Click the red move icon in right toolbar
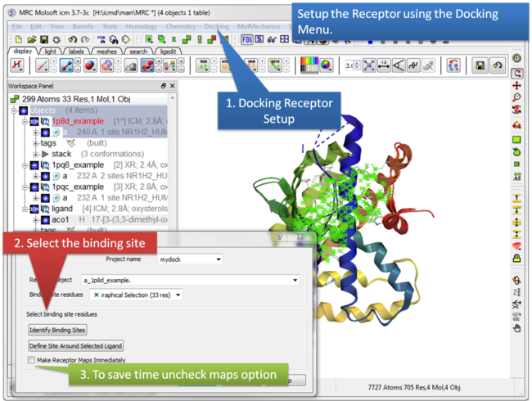The width and height of the screenshot is (532, 401). (517, 85)
